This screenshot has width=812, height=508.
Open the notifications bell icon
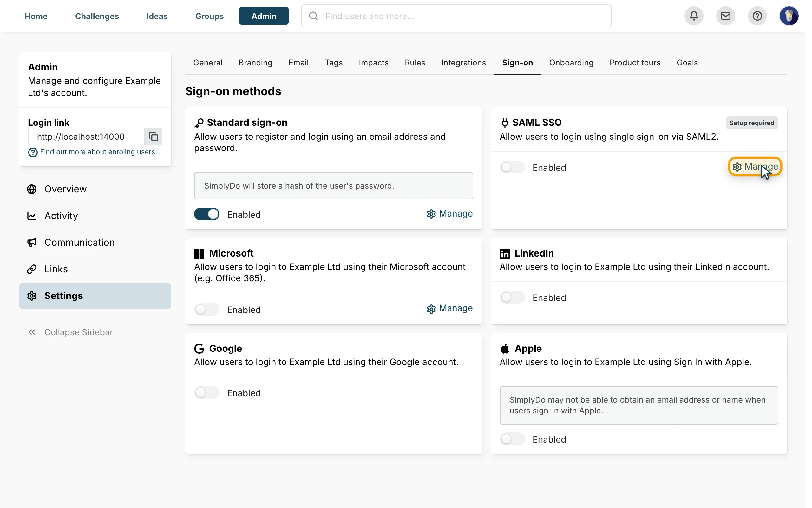click(x=694, y=16)
